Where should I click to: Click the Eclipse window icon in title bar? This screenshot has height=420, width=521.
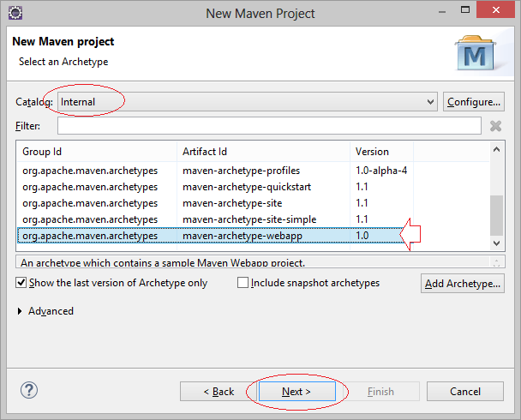coord(15,14)
